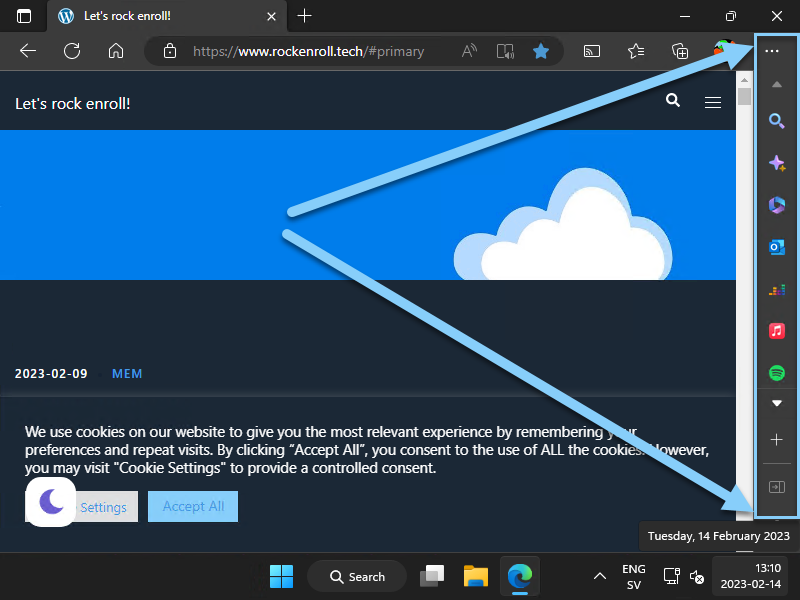The image size is (800, 600).
Task: Click the Accept All cookies button
Action: (x=193, y=507)
